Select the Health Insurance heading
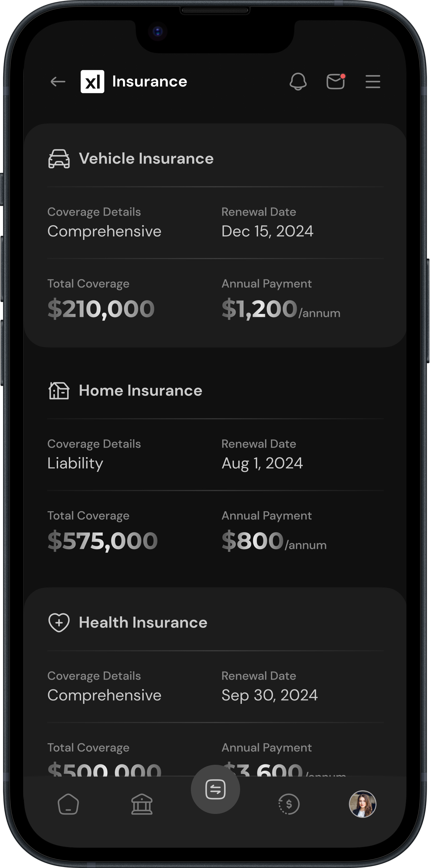 (143, 622)
